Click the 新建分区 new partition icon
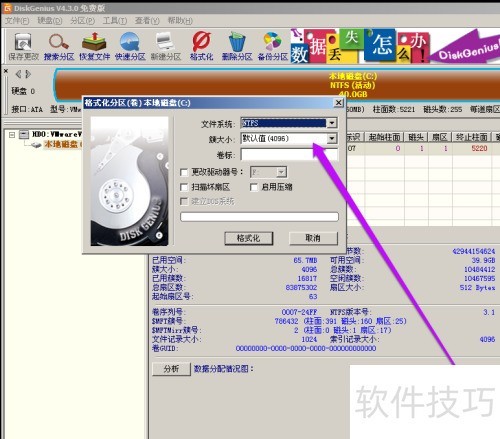The height and width of the screenshot is (439, 500). pyautogui.click(x=166, y=47)
